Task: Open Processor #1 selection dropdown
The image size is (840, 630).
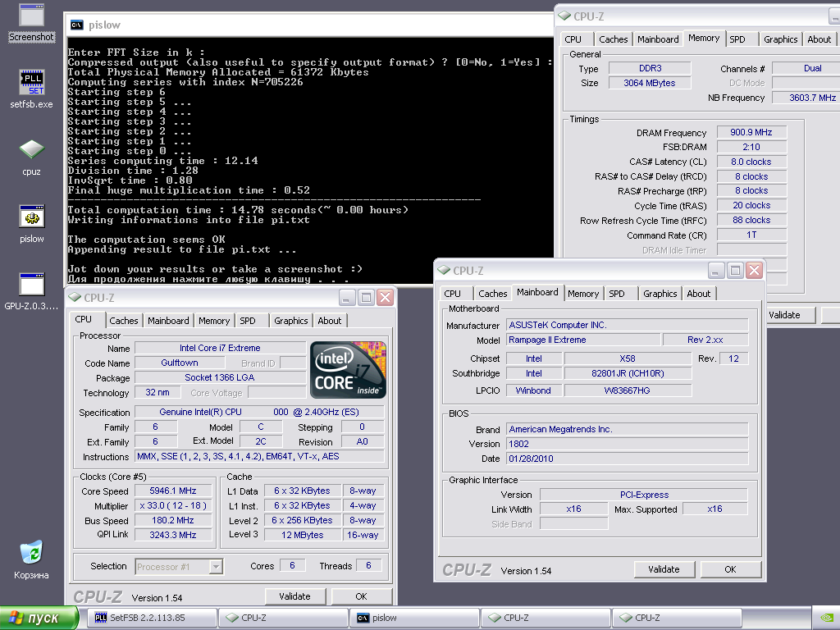Action: 216,566
